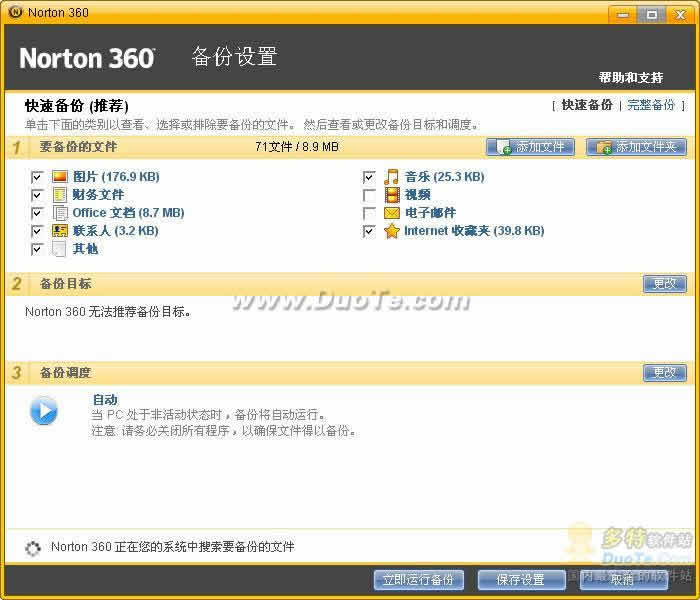700x600 pixels.
Task: Open Internet 收藏夹 (39.8 KB) link
Action: [x=474, y=231]
